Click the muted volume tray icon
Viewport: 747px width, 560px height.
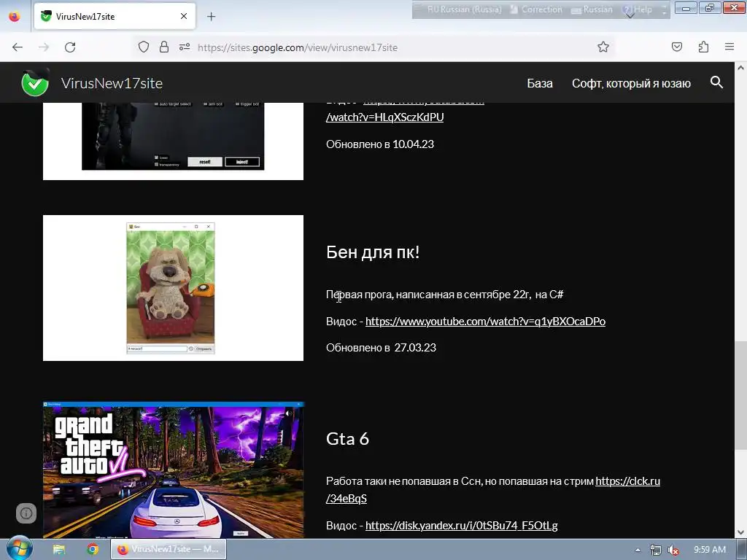(x=673, y=550)
